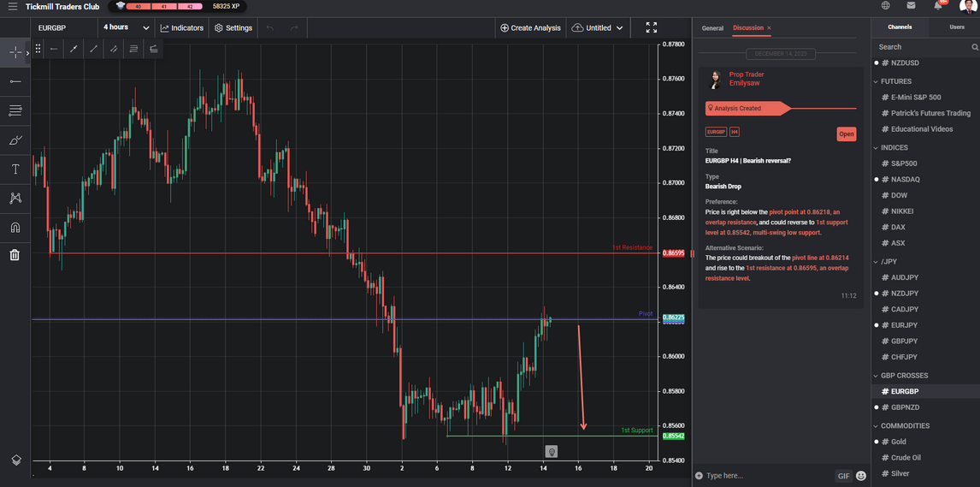Select the brush drawing tool

15,140
